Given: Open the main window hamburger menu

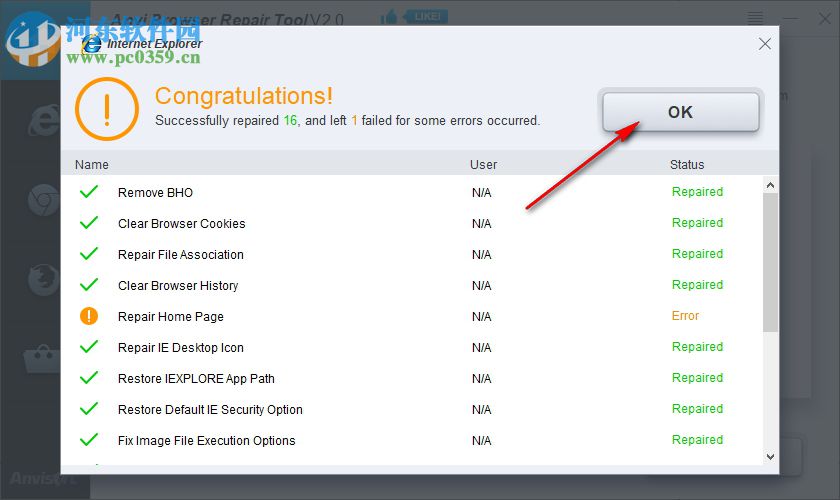Looking at the screenshot, I should tap(755, 19).
